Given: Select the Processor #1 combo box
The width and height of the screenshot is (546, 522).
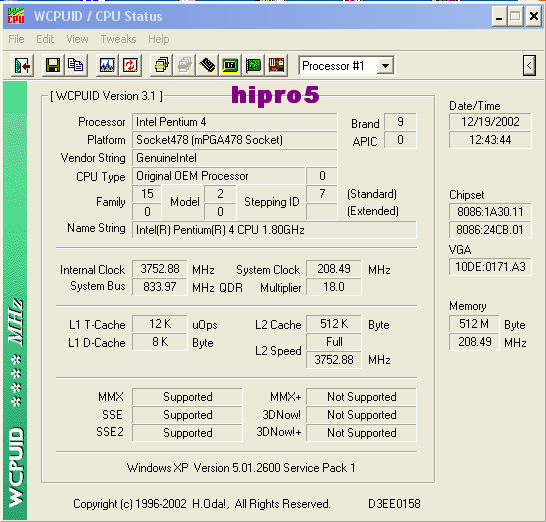Looking at the screenshot, I should tap(346, 65).
